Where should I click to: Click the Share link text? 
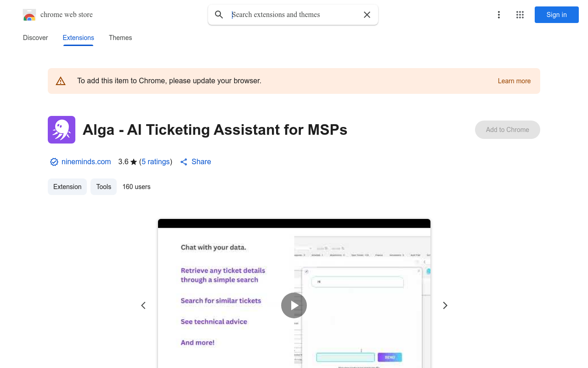coord(201,162)
